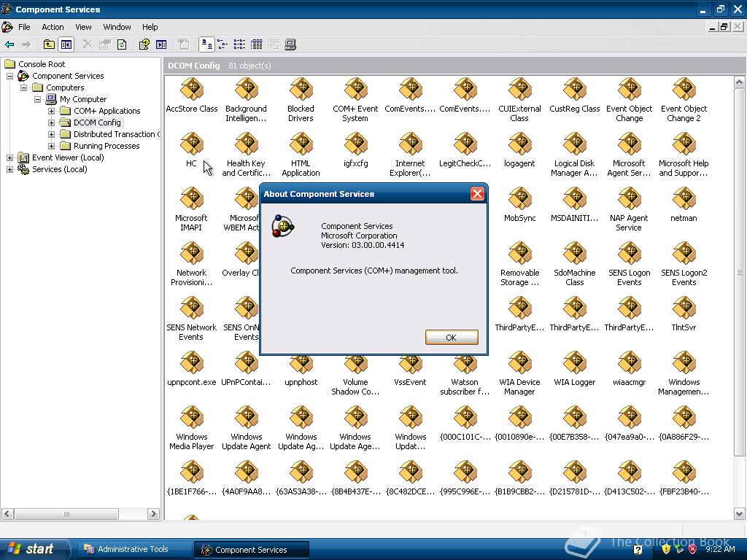Click right arrow of tree pane scrollbar
The width and height of the screenshot is (747, 560).
[153, 514]
